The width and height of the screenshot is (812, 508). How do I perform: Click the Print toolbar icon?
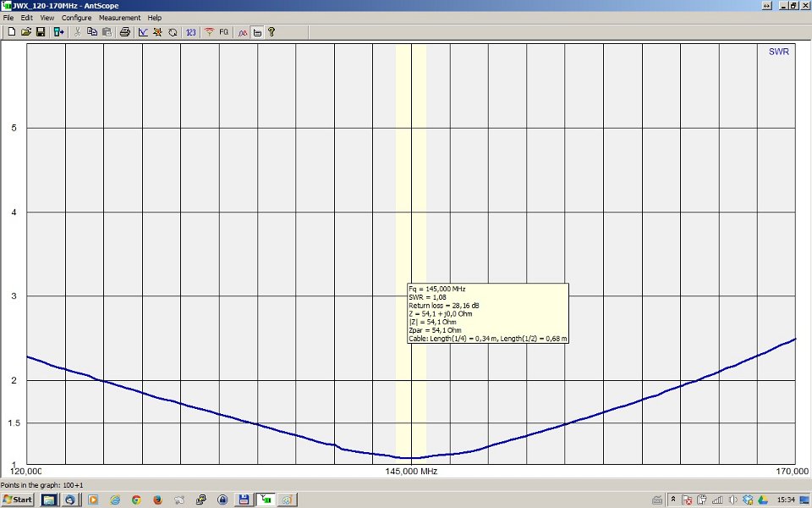pyautogui.click(x=124, y=32)
